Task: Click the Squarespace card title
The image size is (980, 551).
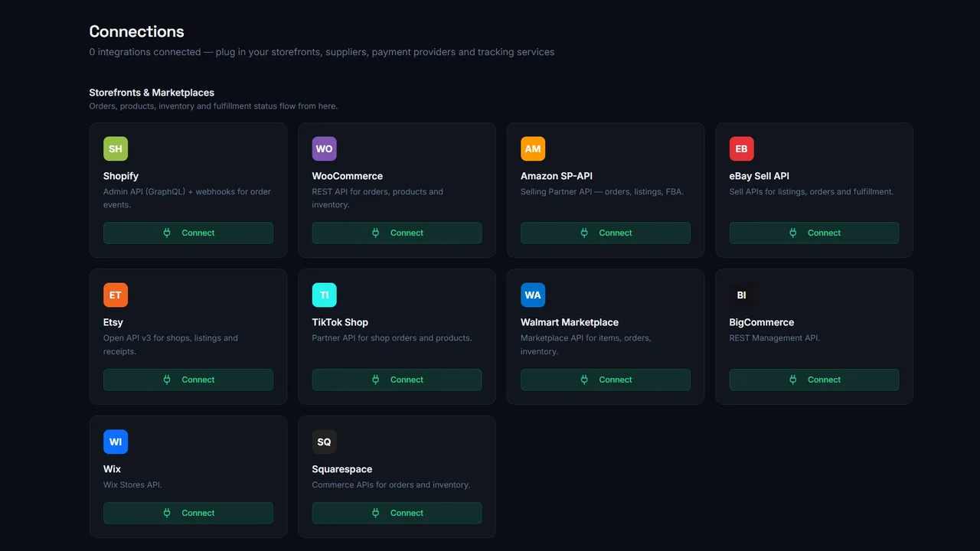Action: (342, 469)
